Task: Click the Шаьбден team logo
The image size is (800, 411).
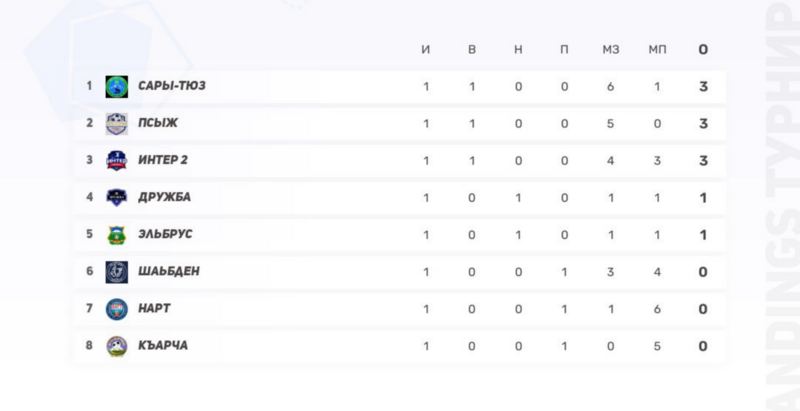Action: 117,272
